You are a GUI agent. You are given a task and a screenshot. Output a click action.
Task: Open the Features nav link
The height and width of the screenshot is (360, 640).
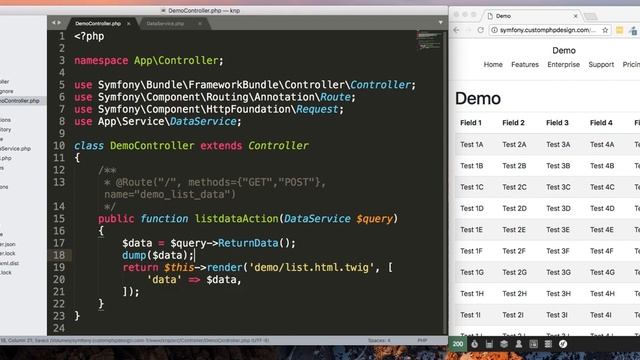pyautogui.click(x=525, y=64)
